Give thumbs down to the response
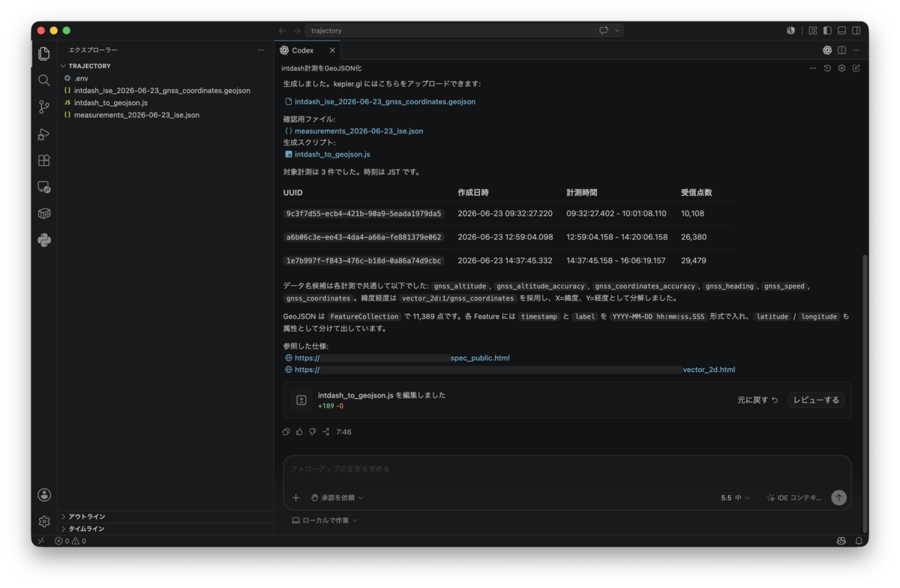 pos(313,432)
